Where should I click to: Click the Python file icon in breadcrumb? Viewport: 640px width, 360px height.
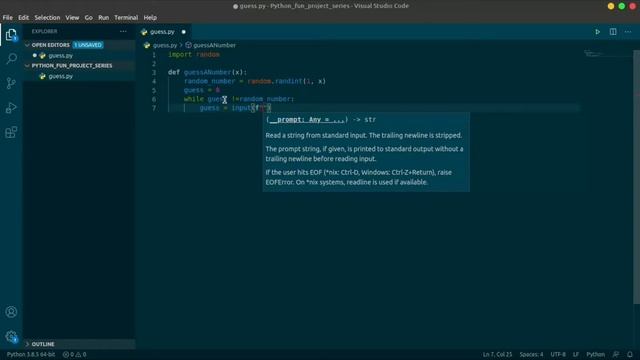(147, 45)
